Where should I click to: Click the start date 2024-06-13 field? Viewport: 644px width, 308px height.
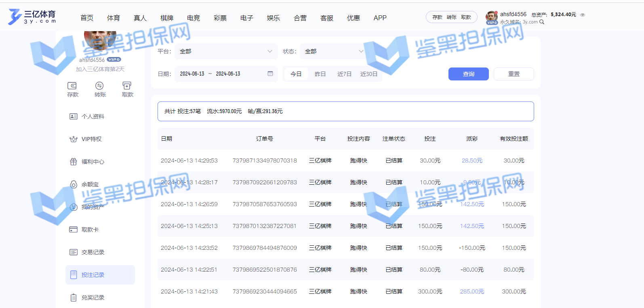click(192, 74)
